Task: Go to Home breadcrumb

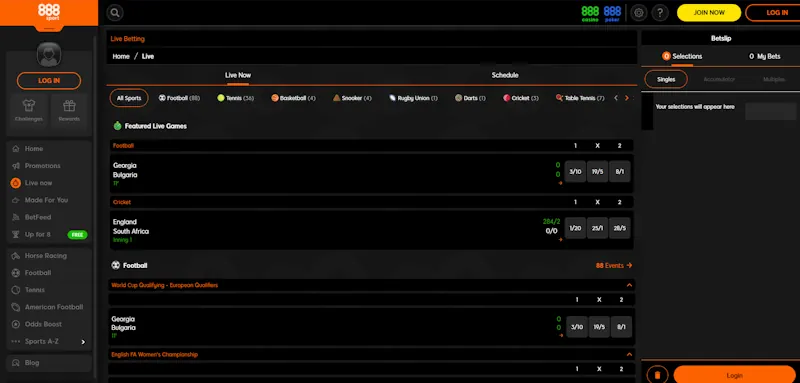Action: pos(121,56)
